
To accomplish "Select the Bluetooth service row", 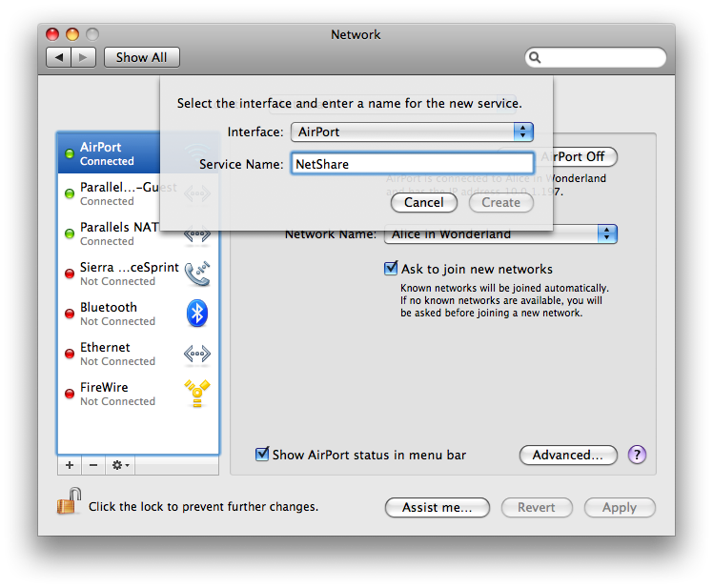I will tap(138, 314).
